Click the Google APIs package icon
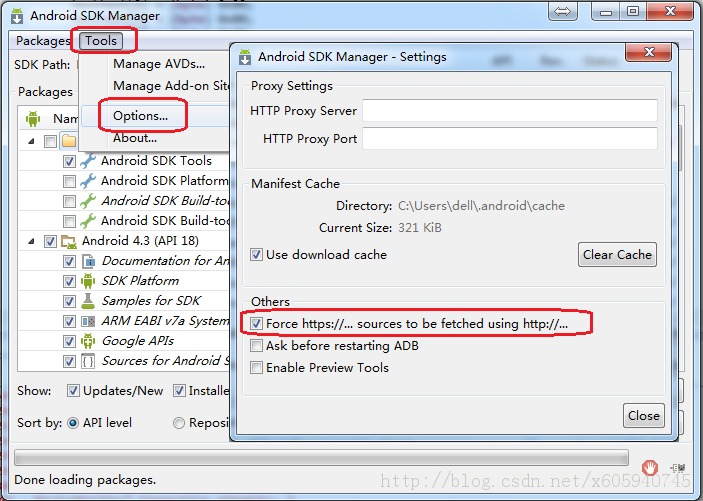 [88, 341]
